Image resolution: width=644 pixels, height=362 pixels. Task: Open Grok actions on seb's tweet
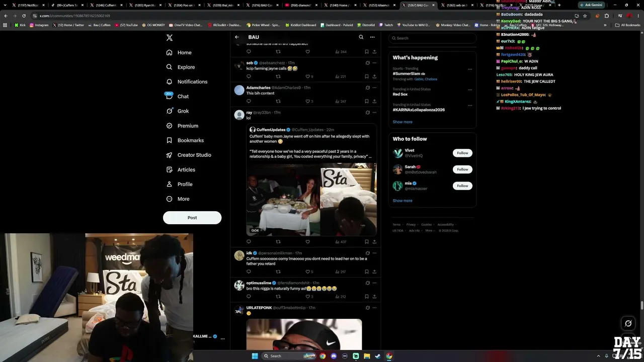click(x=367, y=63)
